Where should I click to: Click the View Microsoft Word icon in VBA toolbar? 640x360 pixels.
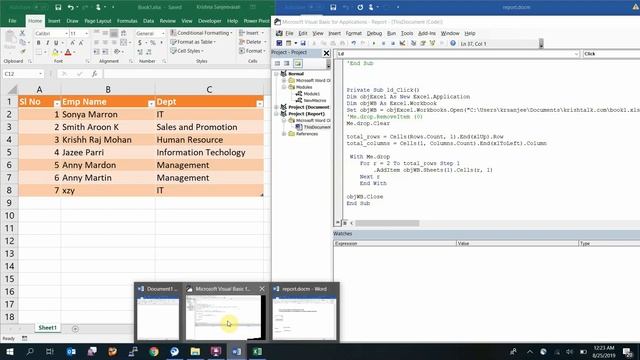[279, 43]
